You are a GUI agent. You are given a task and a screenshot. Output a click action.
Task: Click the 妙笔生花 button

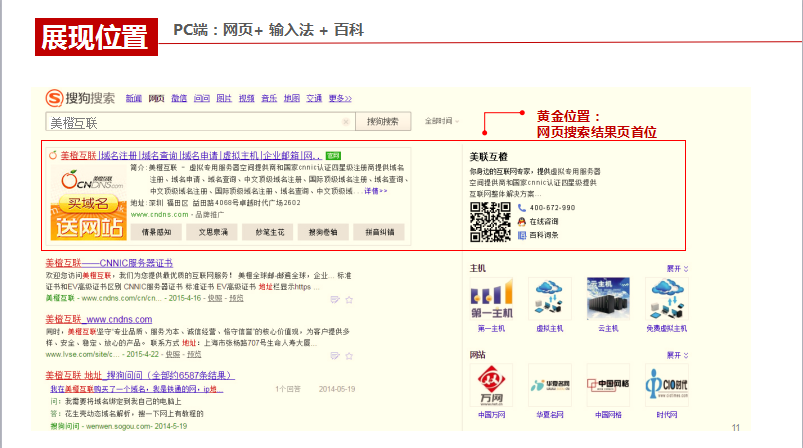point(269,232)
